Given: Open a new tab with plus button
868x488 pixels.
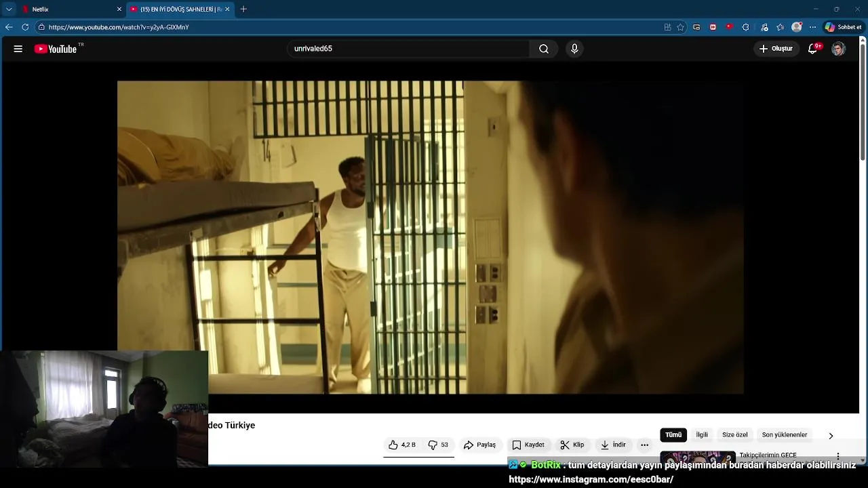Looking at the screenshot, I should (243, 9).
